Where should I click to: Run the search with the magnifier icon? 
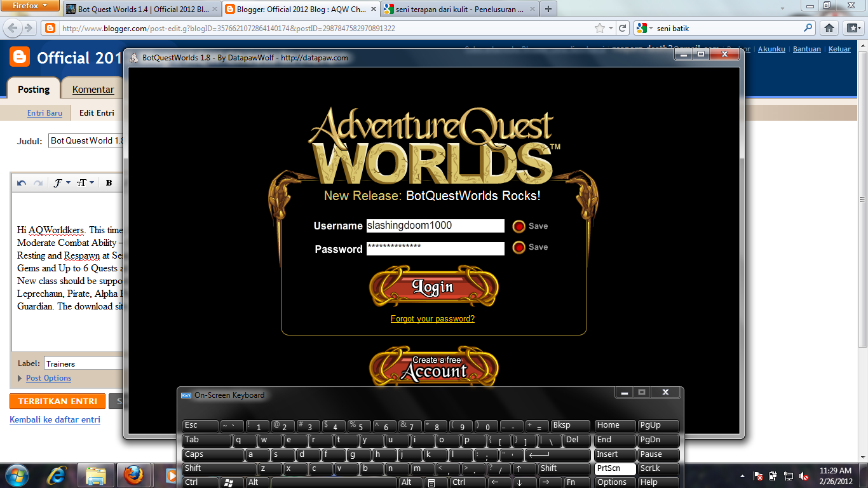pyautogui.click(x=808, y=28)
